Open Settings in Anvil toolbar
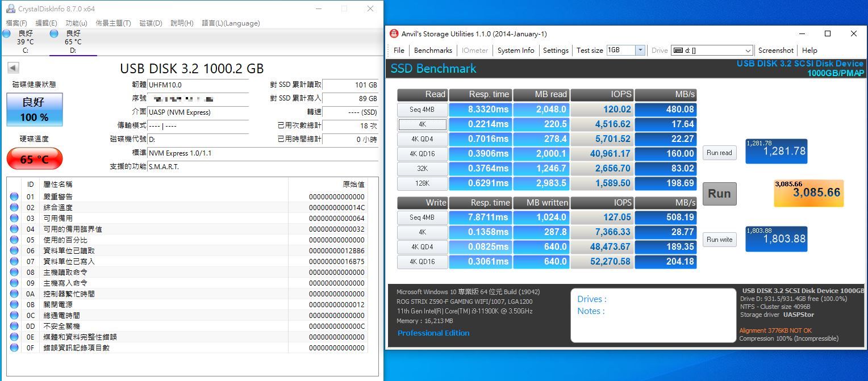Screen dimensions: 868x381 [556, 50]
